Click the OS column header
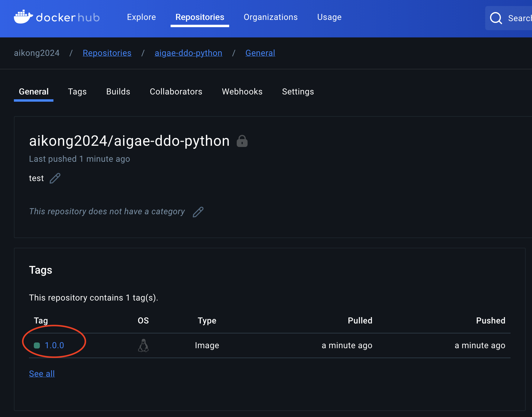Screen dimensions: 532x417 click(x=143, y=320)
